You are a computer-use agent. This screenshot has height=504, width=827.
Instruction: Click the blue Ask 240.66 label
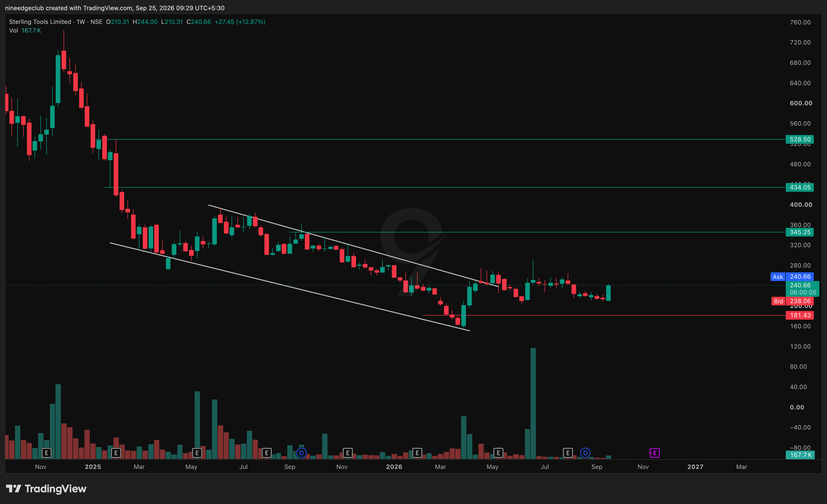coord(792,277)
